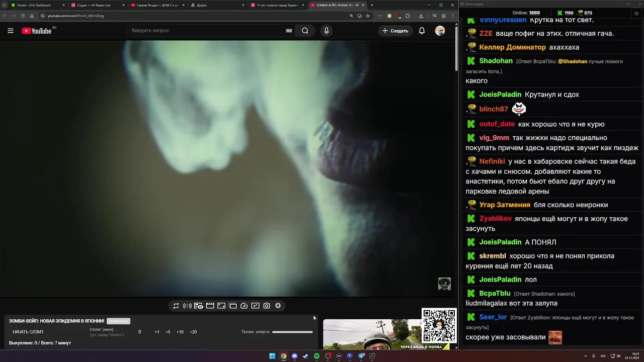The height and width of the screenshot is (362, 644).
Task: Adjust the alert volume slider
Action: (292, 332)
